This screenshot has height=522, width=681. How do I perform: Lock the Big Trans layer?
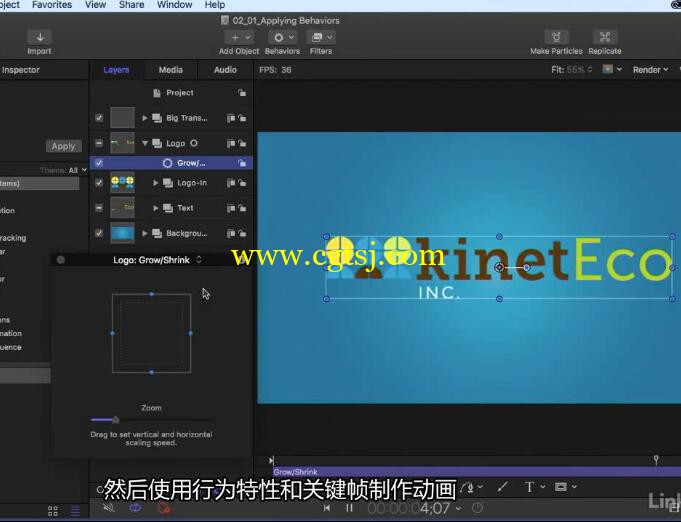point(242,118)
